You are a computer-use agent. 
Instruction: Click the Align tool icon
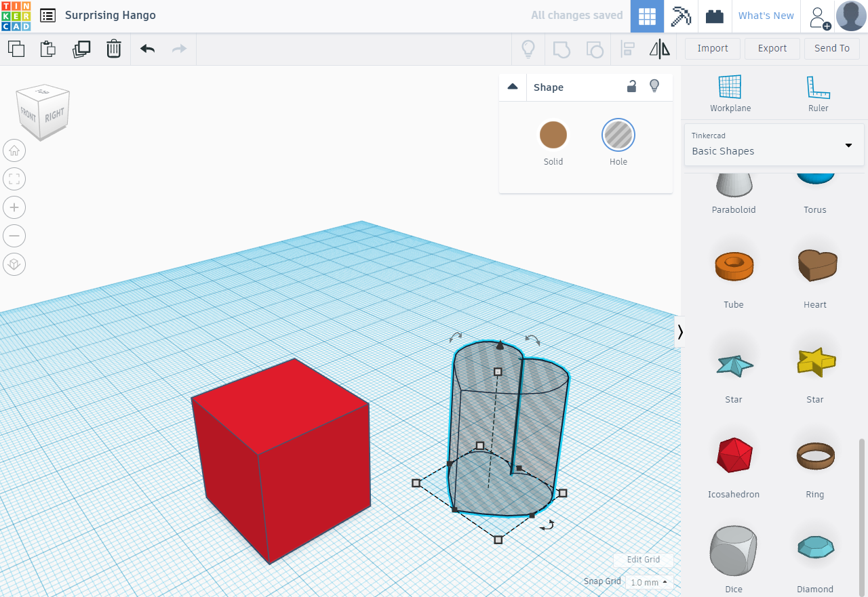[628, 49]
